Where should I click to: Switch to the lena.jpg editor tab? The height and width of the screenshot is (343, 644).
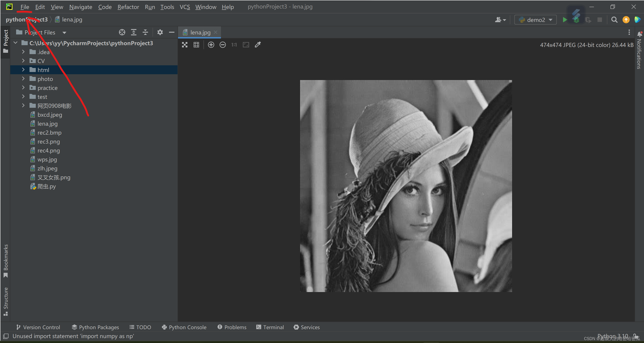coord(199,32)
